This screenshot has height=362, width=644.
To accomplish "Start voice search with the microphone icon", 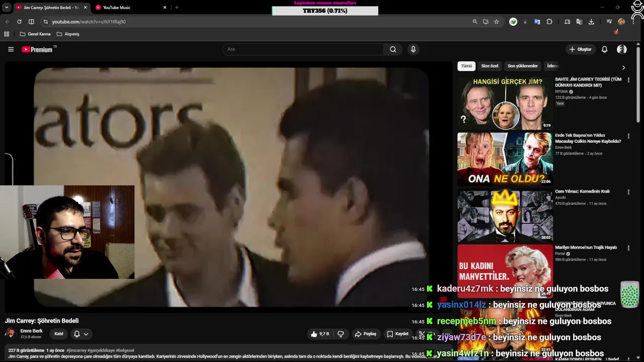I will click(x=413, y=49).
